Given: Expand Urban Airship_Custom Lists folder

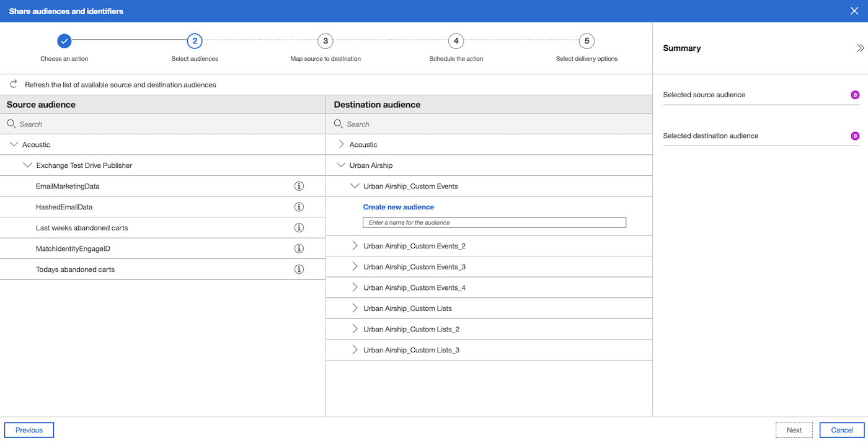Looking at the screenshot, I should point(355,308).
